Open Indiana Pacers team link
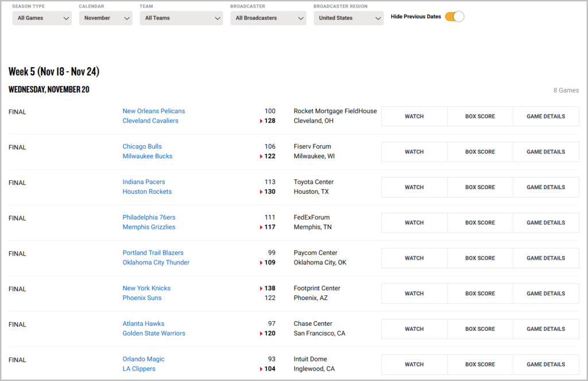 (144, 182)
